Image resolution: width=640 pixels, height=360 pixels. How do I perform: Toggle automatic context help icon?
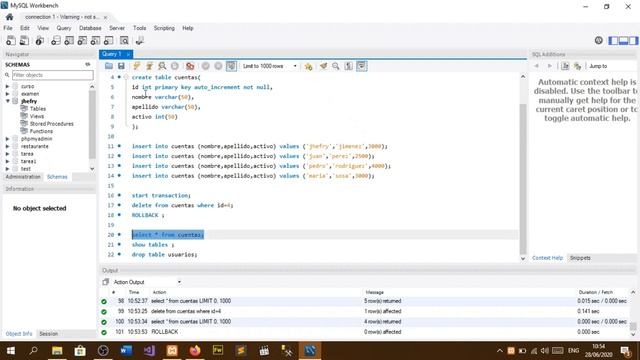click(x=578, y=66)
